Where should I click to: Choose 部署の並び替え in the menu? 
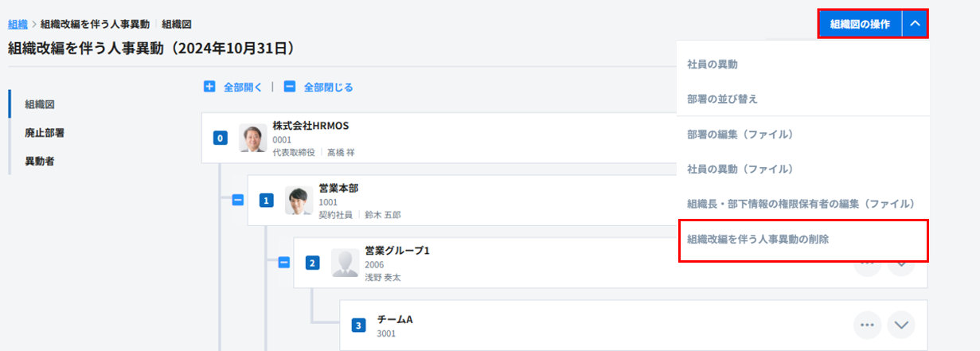pos(722,99)
